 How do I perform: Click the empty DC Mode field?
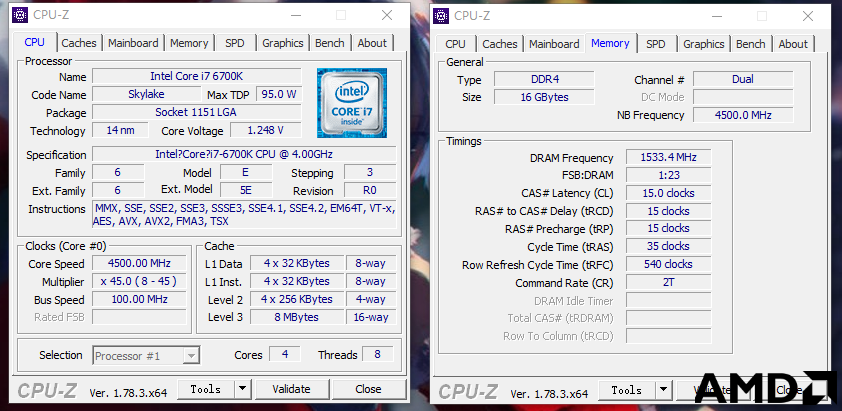743,97
